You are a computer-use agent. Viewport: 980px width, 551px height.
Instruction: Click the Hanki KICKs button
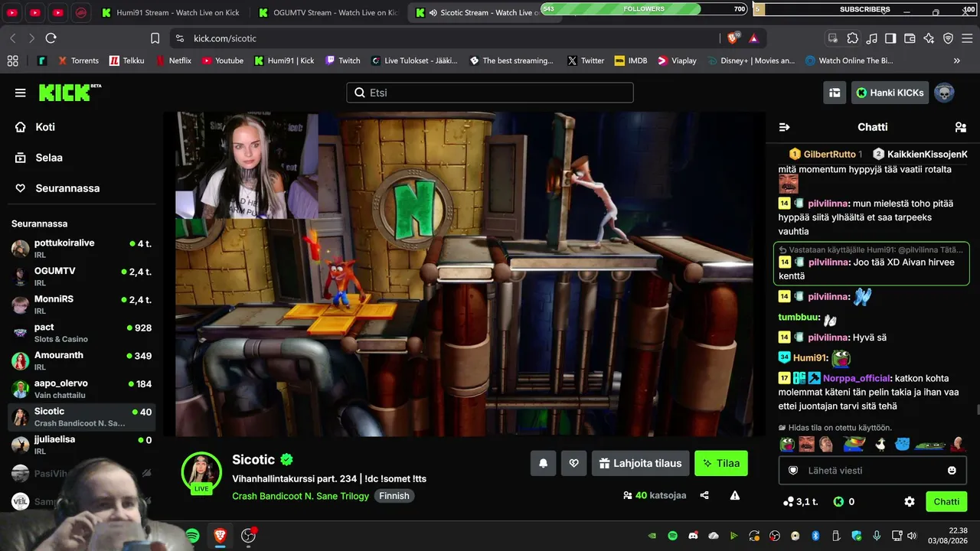click(889, 93)
